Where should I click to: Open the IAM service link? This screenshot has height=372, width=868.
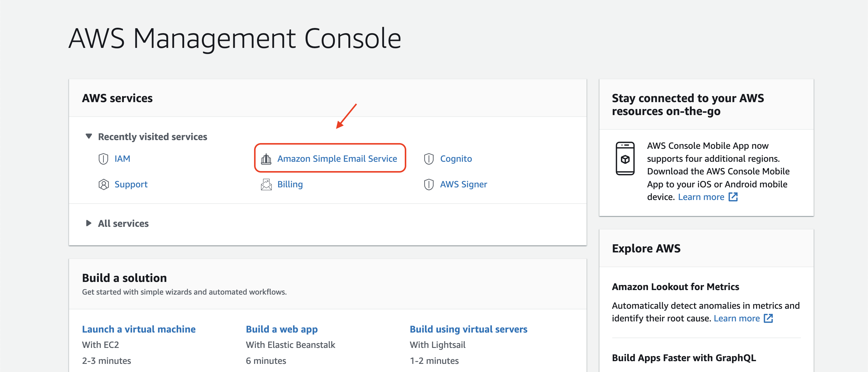(122, 158)
